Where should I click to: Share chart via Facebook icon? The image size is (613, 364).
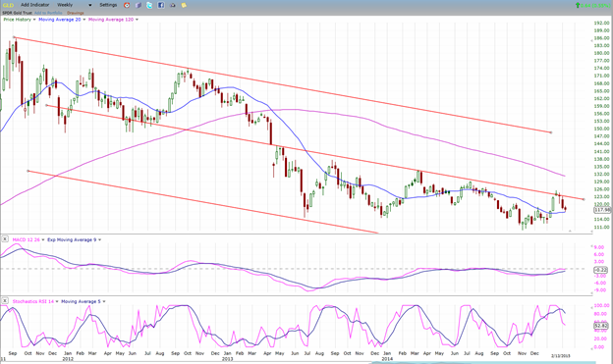click(x=161, y=5)
